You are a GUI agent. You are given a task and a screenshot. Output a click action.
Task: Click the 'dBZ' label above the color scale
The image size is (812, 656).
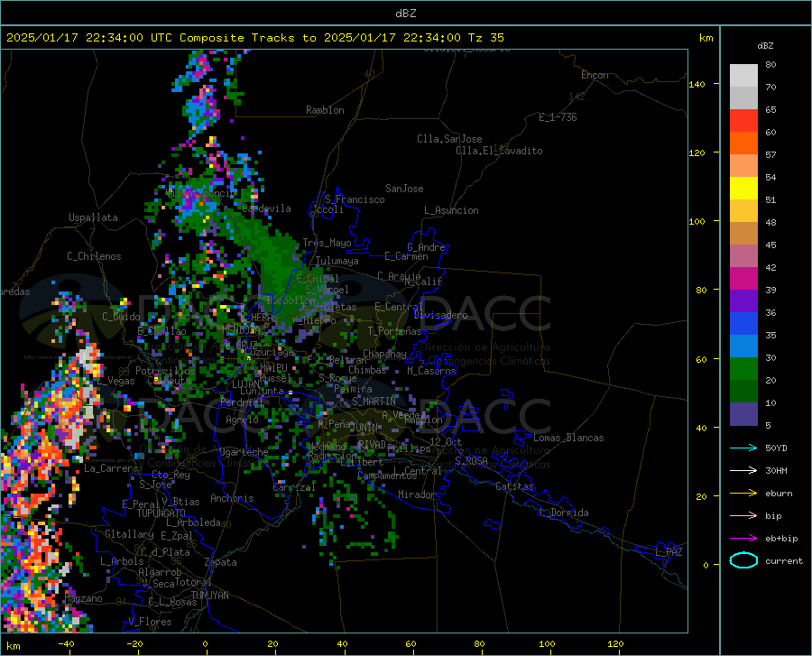[765, 45]
